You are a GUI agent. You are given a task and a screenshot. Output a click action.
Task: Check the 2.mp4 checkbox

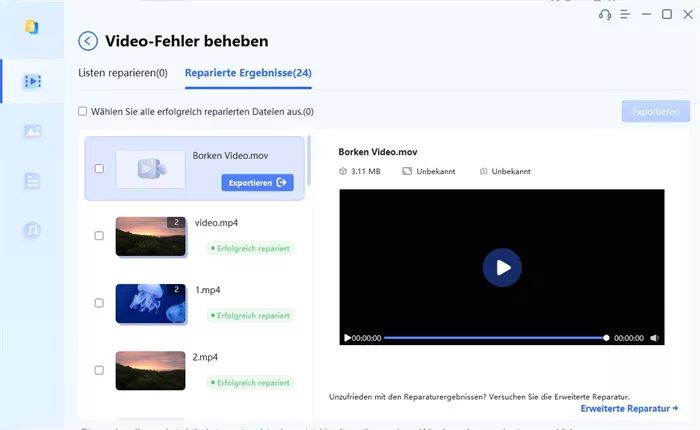point(99,370)
